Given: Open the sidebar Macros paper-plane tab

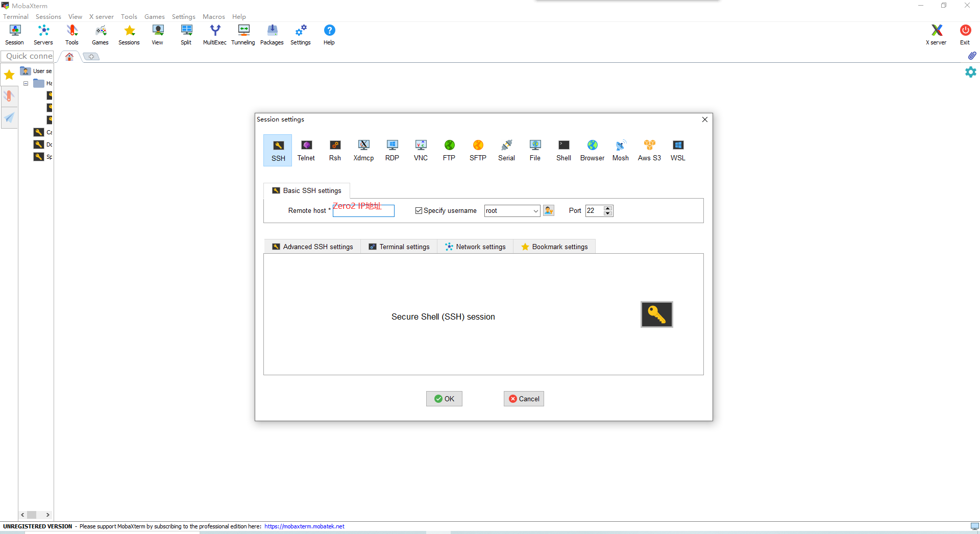Looking at the screenshot, I should click(x=9, y=117).
